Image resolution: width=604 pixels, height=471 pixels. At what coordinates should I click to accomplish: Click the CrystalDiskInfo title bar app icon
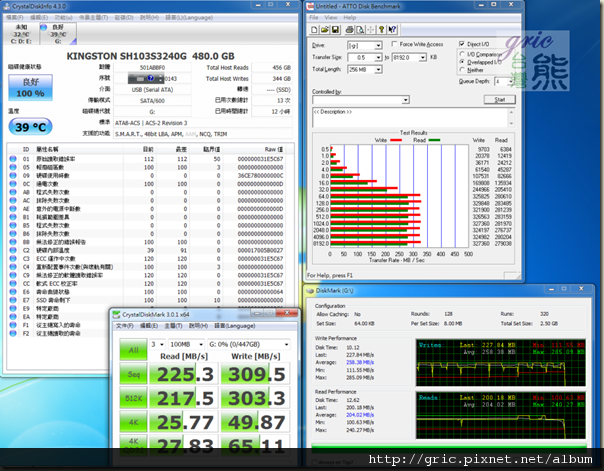click(x=7, y=6)
